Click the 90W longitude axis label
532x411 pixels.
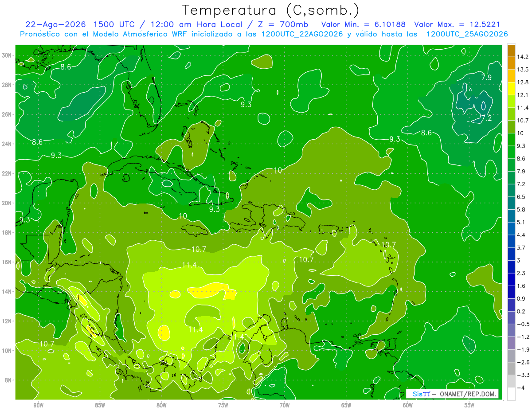(x=38, y=405)
